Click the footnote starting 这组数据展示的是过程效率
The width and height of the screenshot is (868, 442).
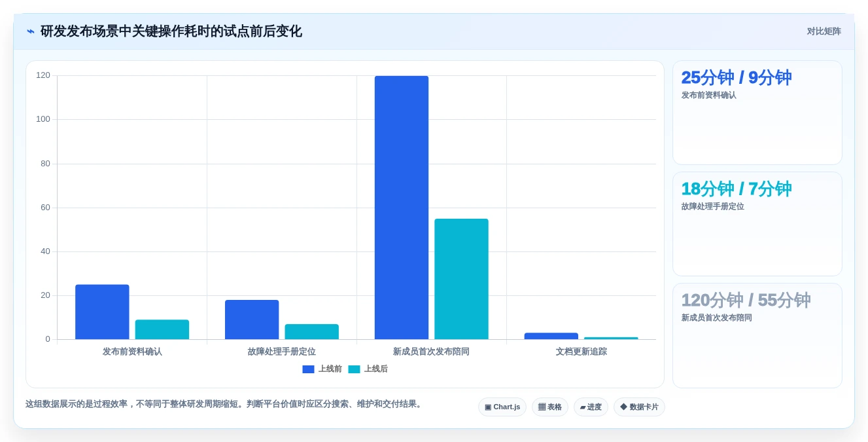(x=224, y=404)
